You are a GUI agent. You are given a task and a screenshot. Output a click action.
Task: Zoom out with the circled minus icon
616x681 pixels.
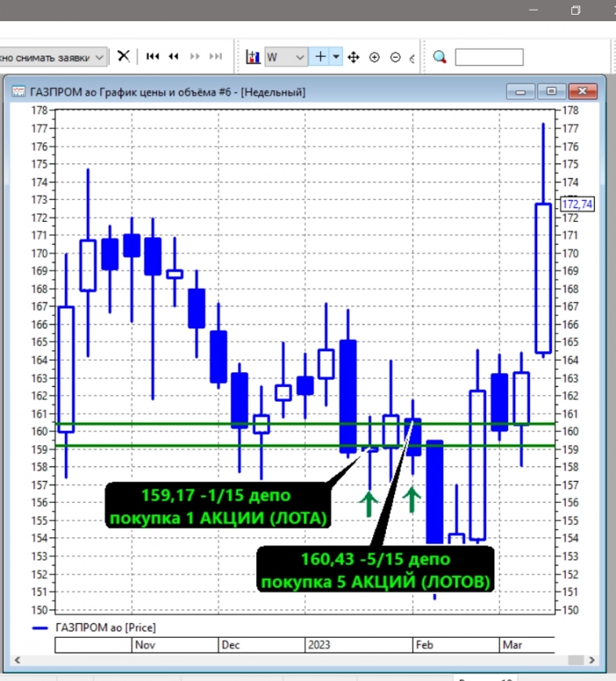[396, 58]
